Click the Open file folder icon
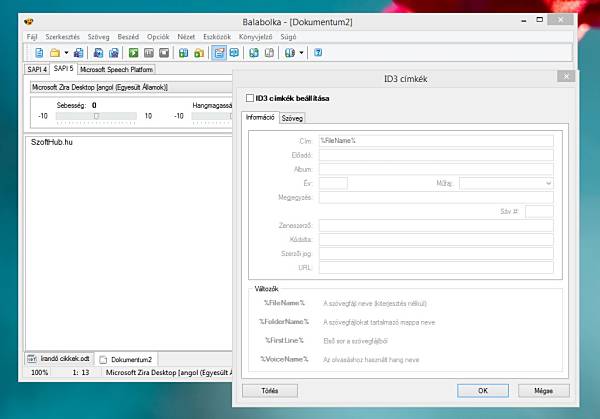Viewport: 600px width, 419px height. tap(55, 53)
